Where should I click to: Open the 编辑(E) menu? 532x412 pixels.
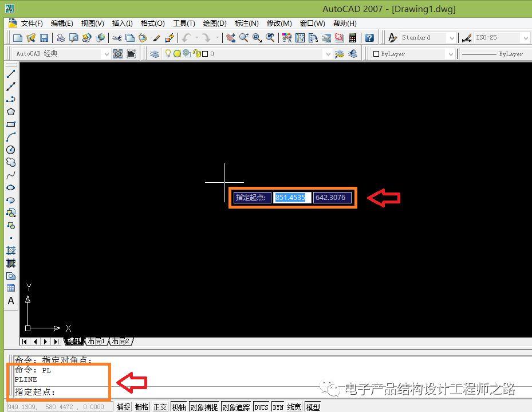pos(62,23)
